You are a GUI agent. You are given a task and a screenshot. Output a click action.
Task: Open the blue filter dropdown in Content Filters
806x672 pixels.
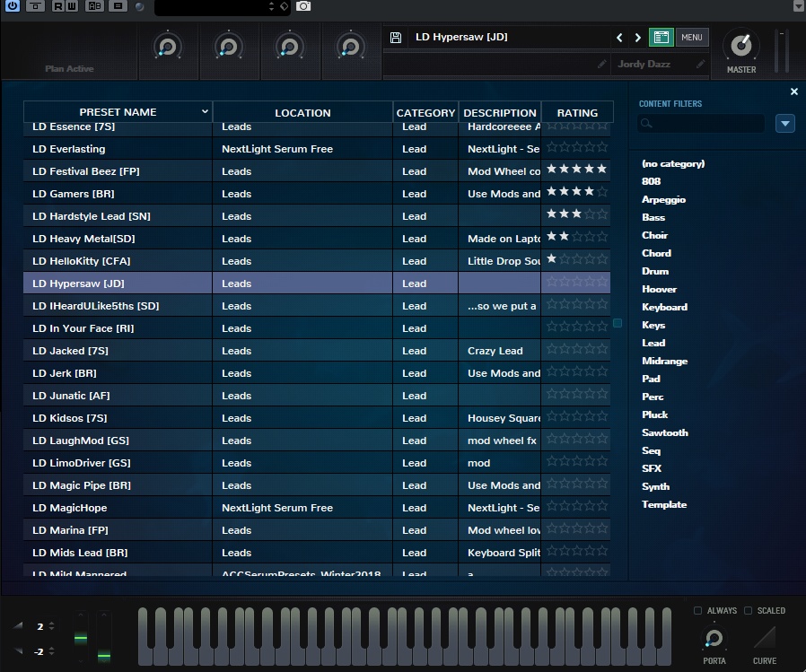785,123
